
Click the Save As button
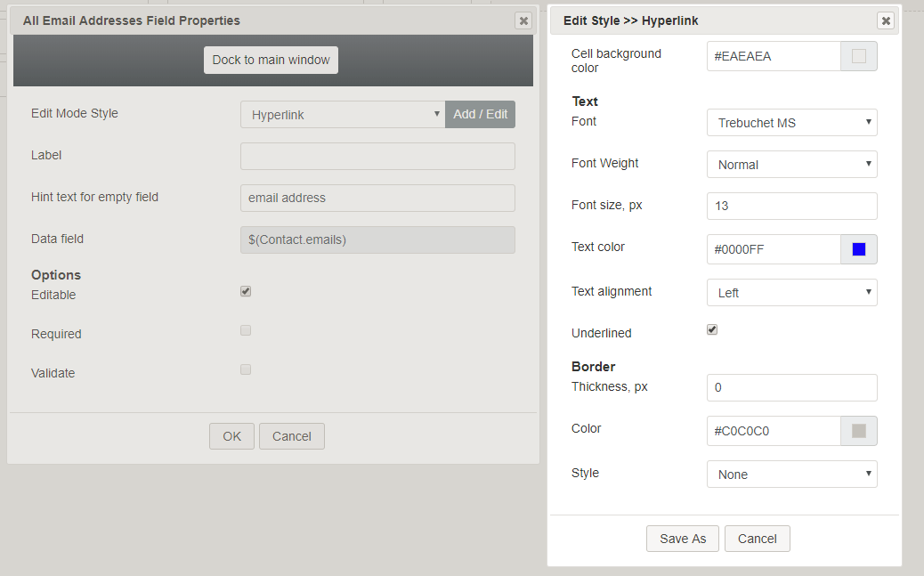[683, 539]
